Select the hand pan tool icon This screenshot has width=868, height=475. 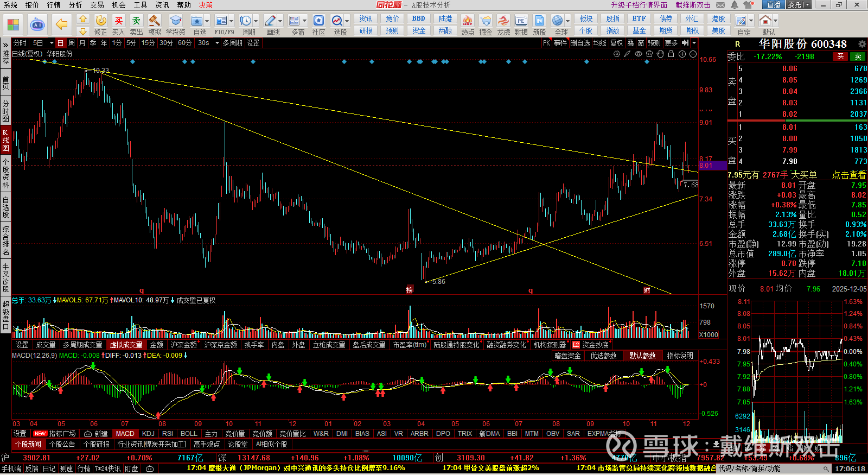(660, 54)
